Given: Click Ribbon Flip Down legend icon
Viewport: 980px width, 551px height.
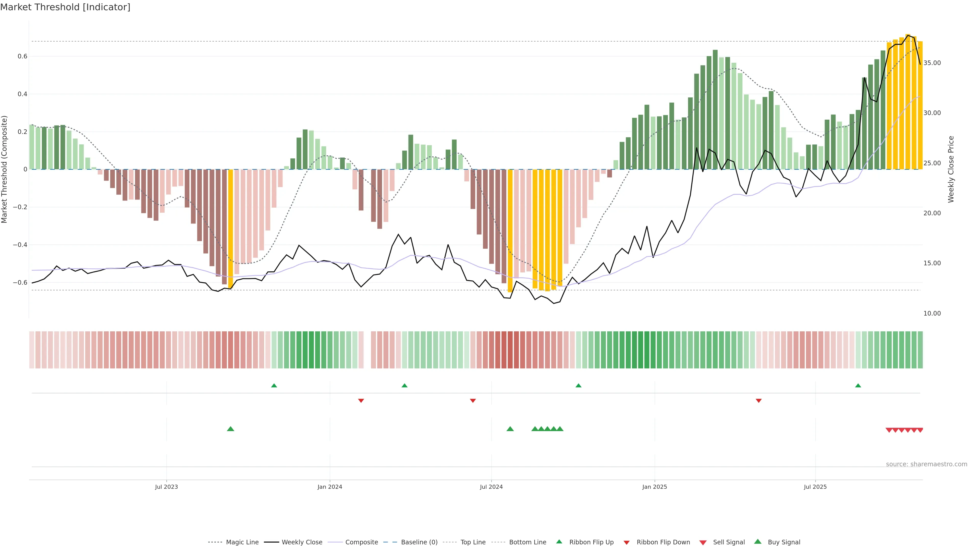Looking at the screenshot, I should [x=626, y=542].
